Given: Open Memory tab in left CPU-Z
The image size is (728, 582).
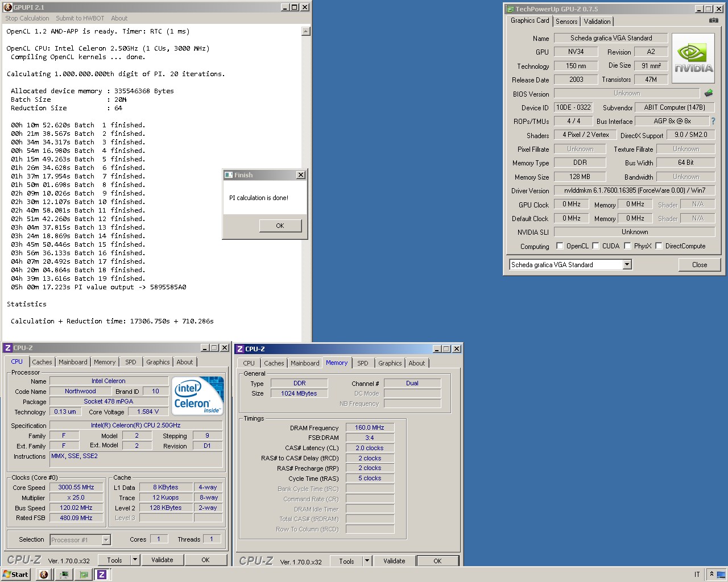Looking at the screenshot, I should tap(105, 362).
